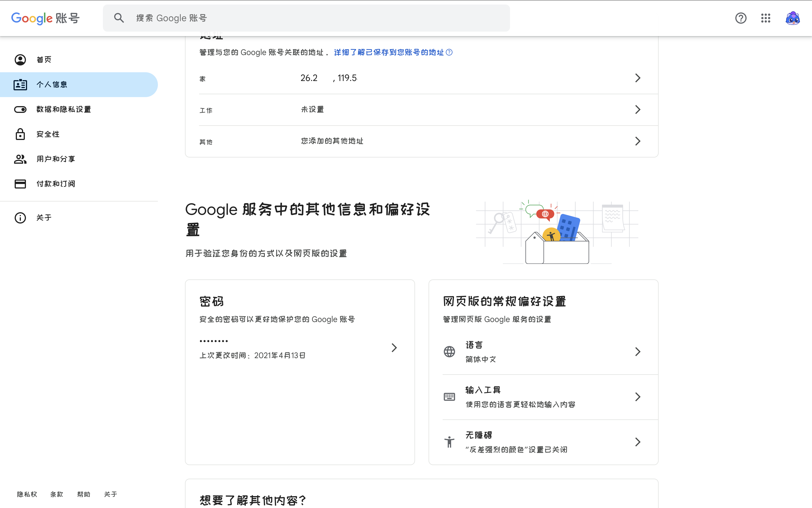This screenshot has width=812, height=508.
Task: Click the keyboard icon beside 输入工具
Action: pyautogui.click(x=449, y=397)
